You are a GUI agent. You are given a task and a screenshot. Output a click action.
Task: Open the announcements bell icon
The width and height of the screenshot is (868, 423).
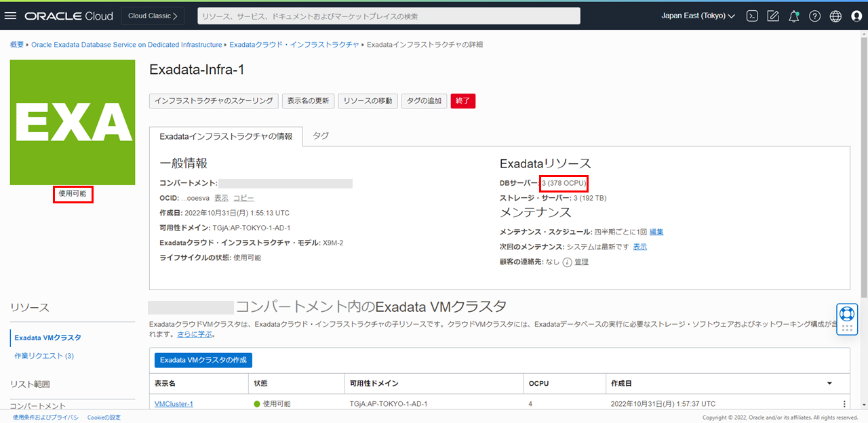click(x=793, y=16)
